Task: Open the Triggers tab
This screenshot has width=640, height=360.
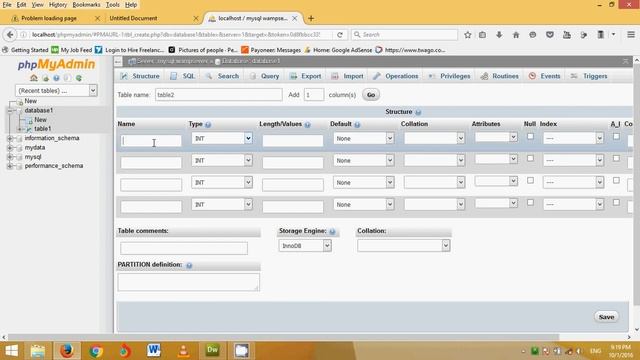Action: point(589,76)
